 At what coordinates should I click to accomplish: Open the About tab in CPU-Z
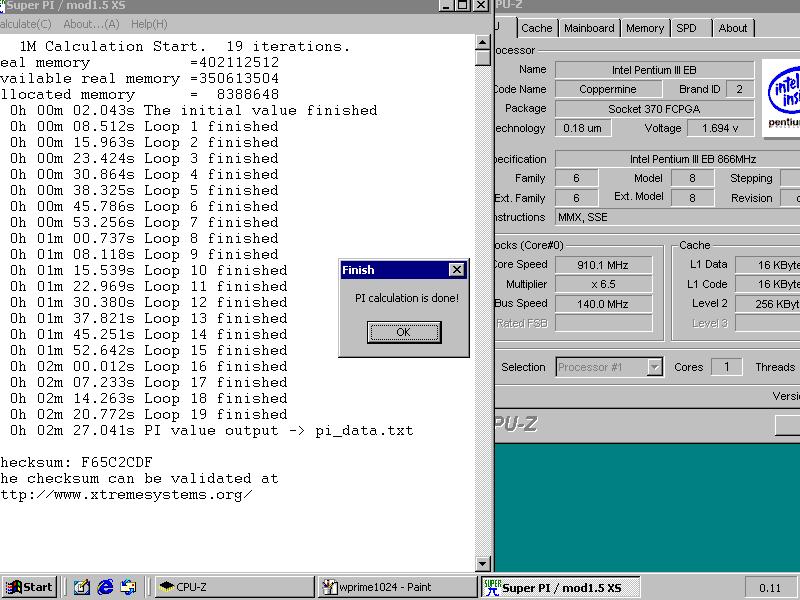point(733,28)
